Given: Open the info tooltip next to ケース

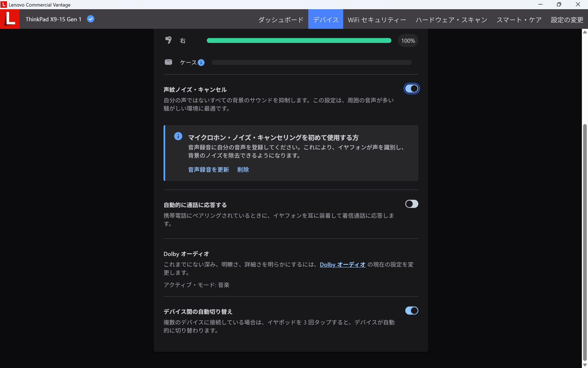Looking at the screenshot, I should coord(201,63).
